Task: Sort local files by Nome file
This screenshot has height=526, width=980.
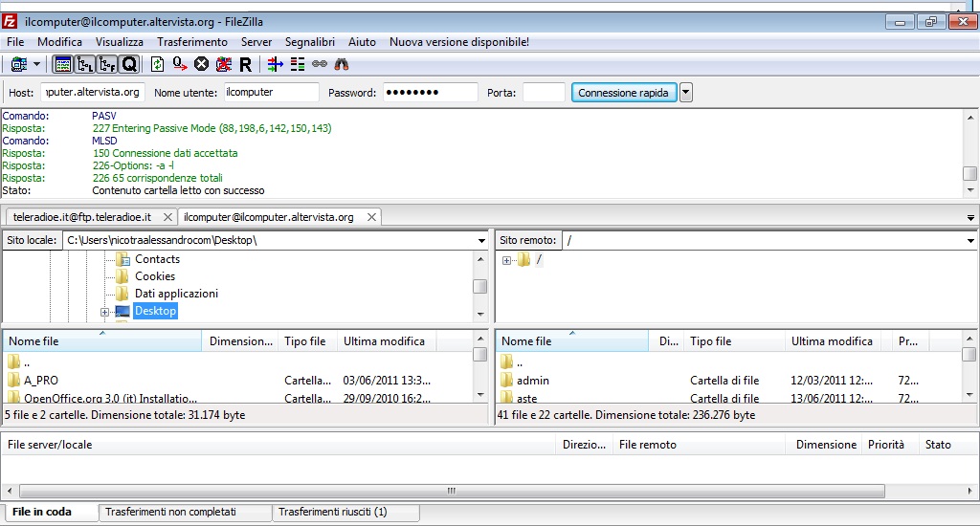Action: (x=101, y=341)
